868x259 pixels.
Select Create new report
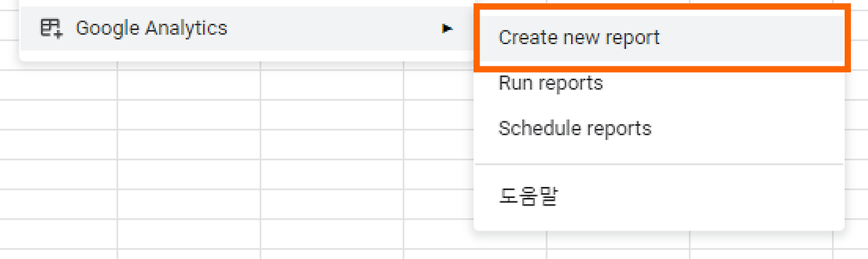pyautogui.click(x=579, y=37)
